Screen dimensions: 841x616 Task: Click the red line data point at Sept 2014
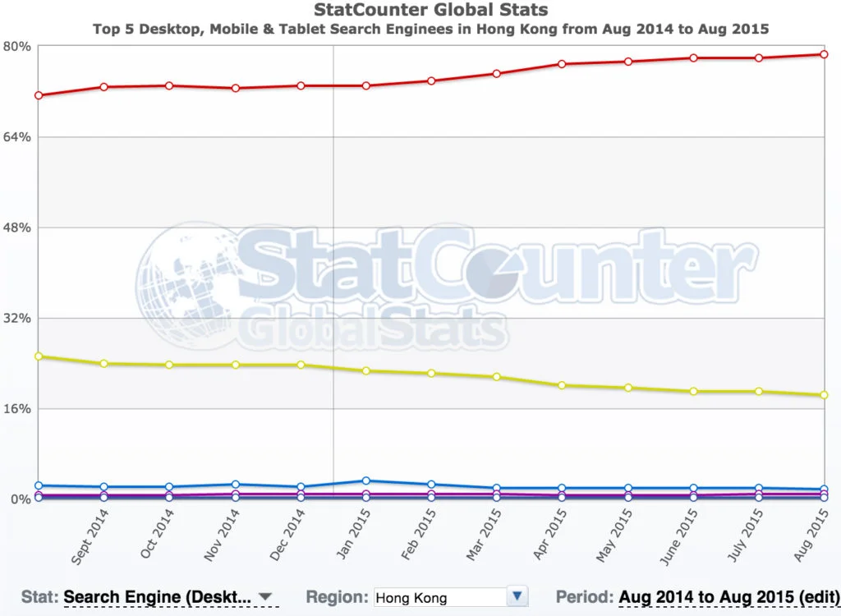click(104, 86)
